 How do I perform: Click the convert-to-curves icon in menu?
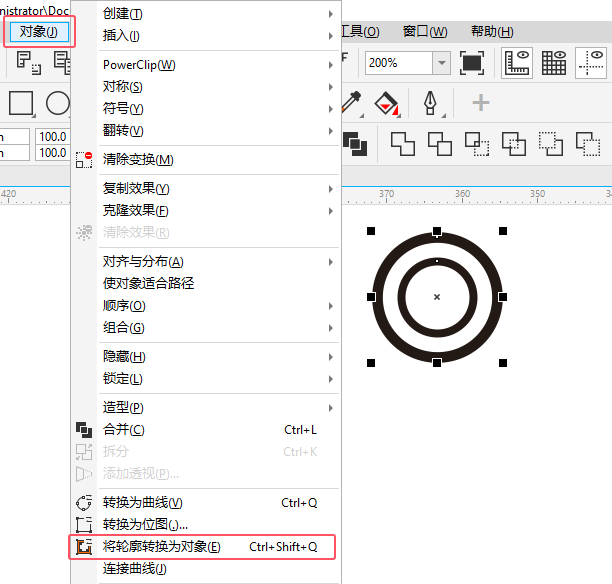click(x=84, y=503)
